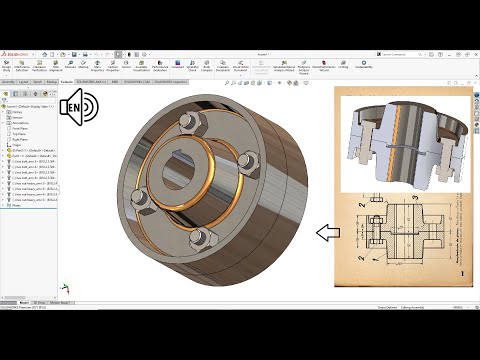Image resolution: width=480 pixels, height=360 pixels.
Task: Open the PropertyManager tab
Action: click(16, 94)
